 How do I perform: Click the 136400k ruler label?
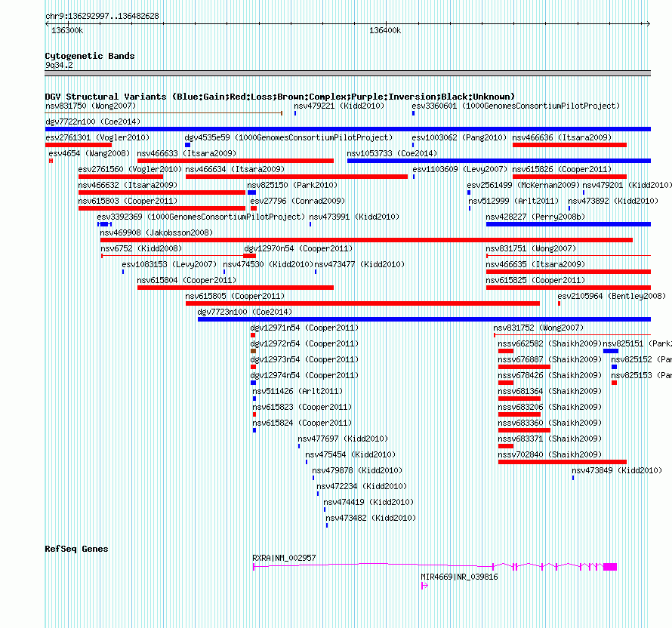(x=385, y=30)
